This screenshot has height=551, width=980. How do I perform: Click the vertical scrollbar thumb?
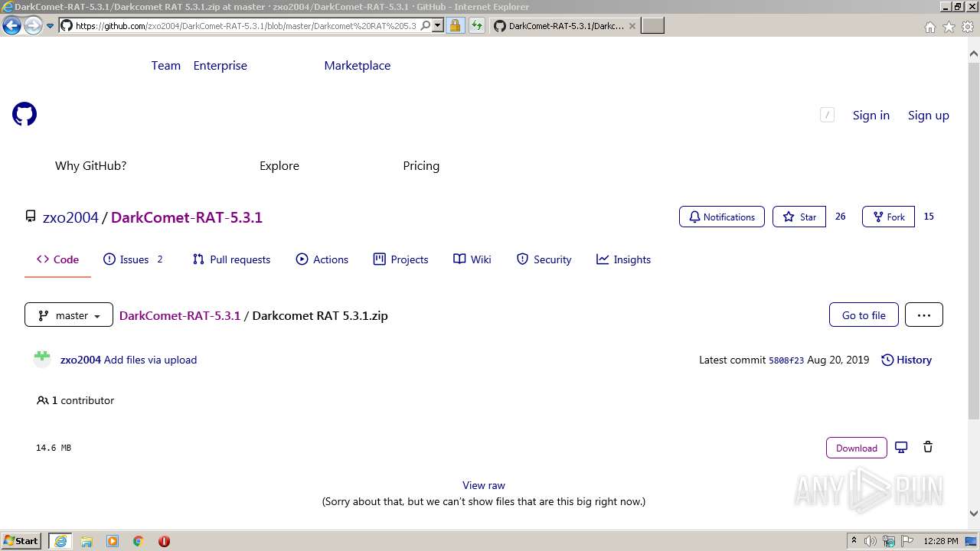tap(974, 241)
